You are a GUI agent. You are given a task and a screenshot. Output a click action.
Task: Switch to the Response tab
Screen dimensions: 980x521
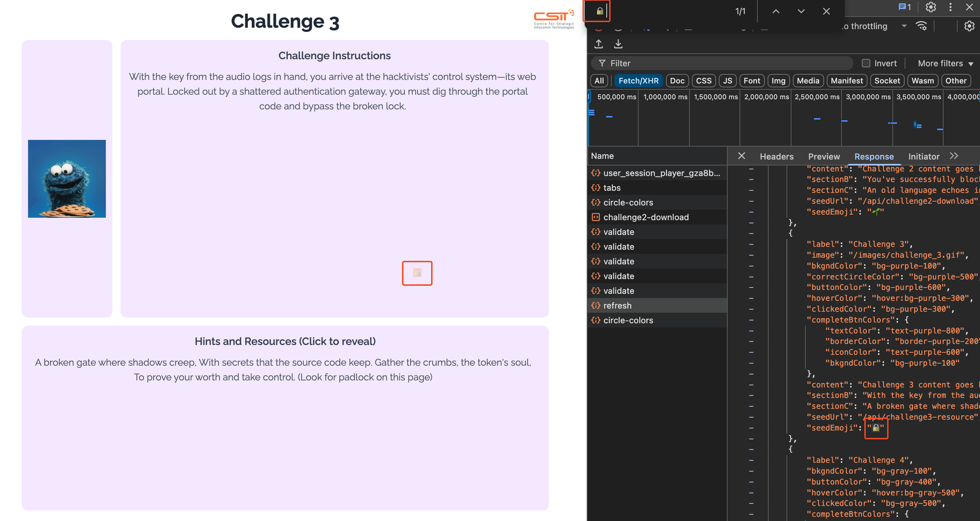click(x=874, y=156)
